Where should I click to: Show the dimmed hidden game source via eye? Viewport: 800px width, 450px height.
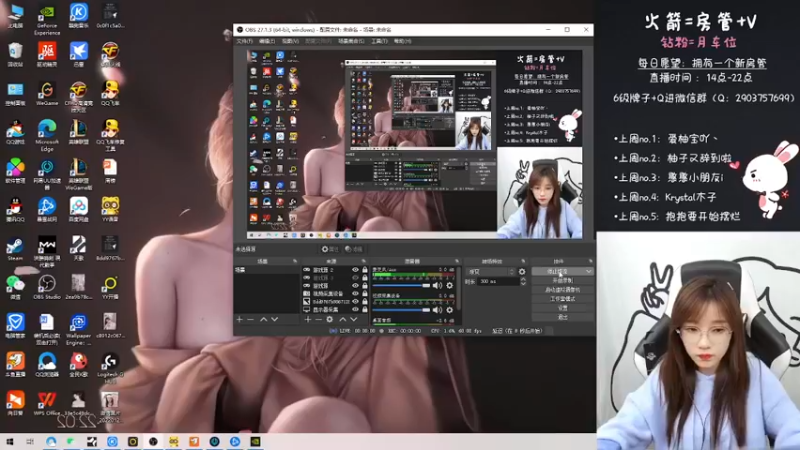pyautogui.click(x=355, y=278)
